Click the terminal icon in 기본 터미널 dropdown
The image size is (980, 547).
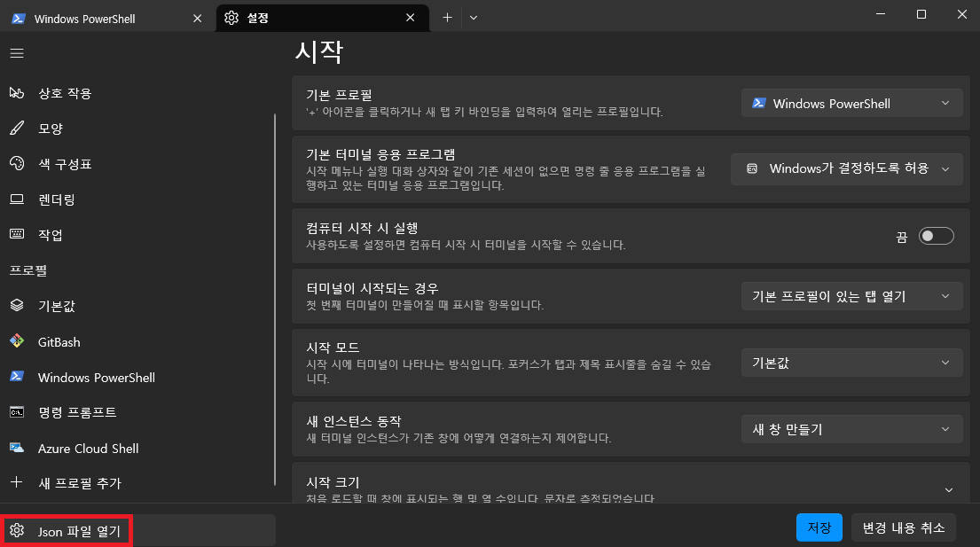752,168
